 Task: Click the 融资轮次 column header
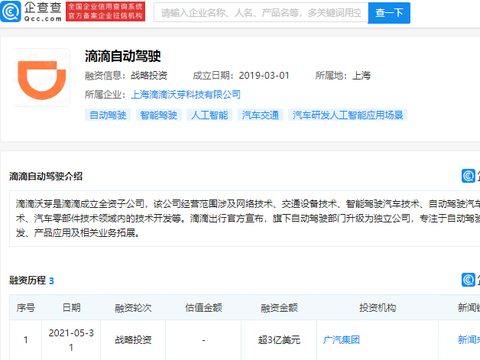point(133,307)
